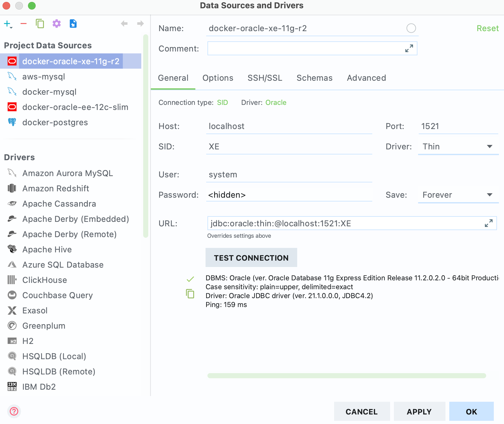Viewport: 504px width, 424px height.
Task: Open Azure SQL Database driver
Action: (71, 264)
